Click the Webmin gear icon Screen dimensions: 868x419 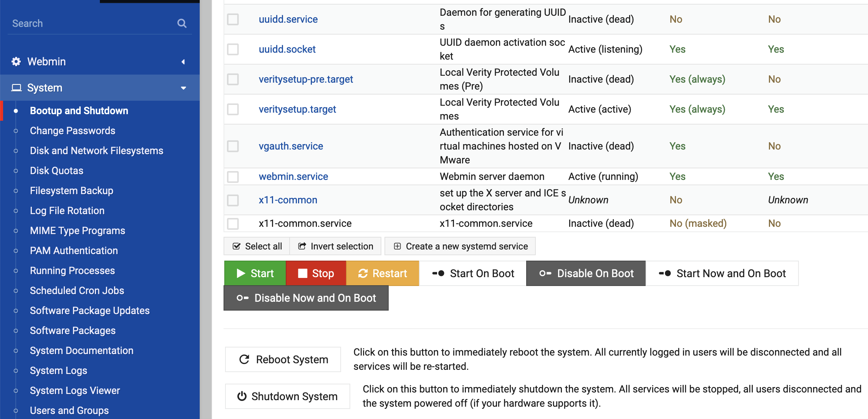pos(16,62)
